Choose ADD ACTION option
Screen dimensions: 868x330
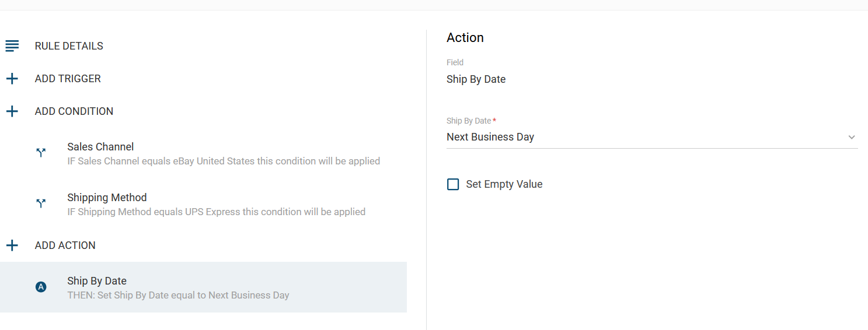click(65, 245)
